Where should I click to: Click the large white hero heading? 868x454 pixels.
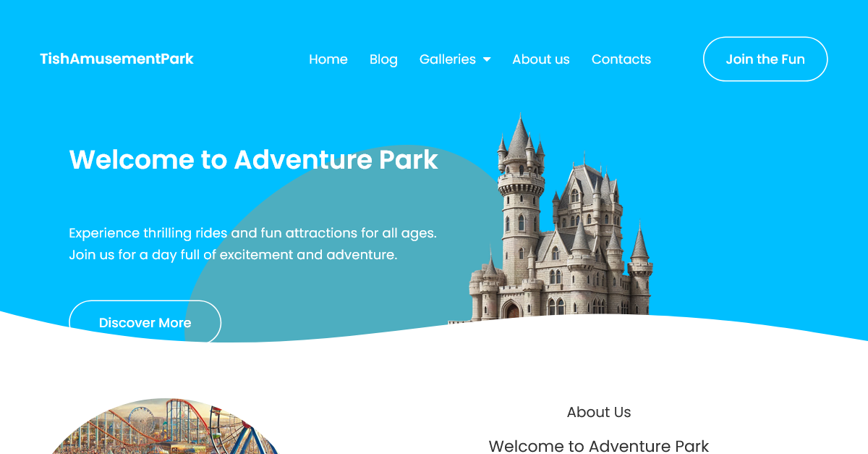pos(253,159)
